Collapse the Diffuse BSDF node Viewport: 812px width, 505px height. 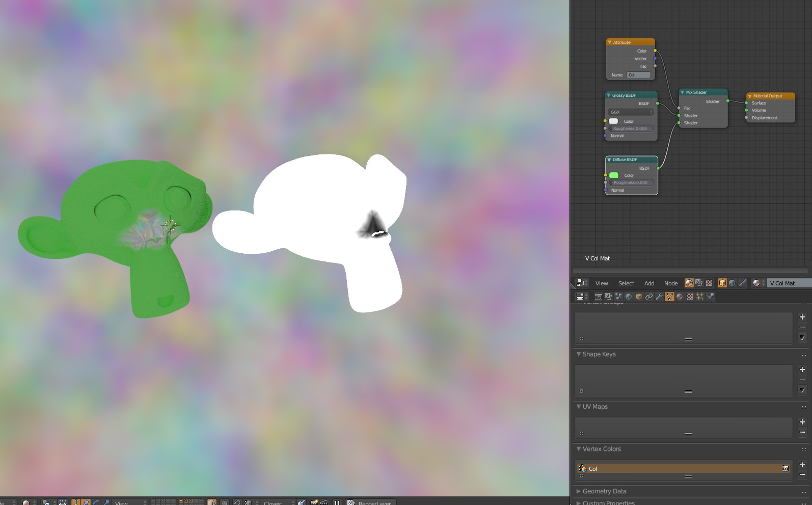(609, 160)
